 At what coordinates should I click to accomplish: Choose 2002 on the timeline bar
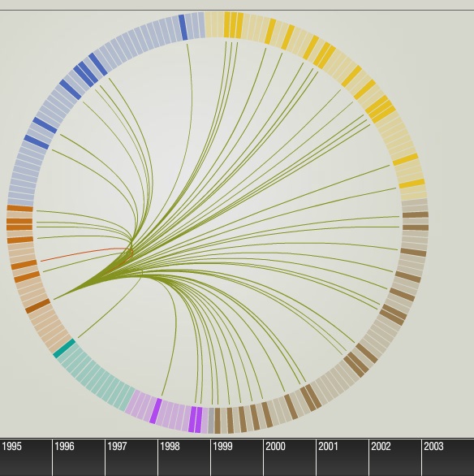click(395, 457)
